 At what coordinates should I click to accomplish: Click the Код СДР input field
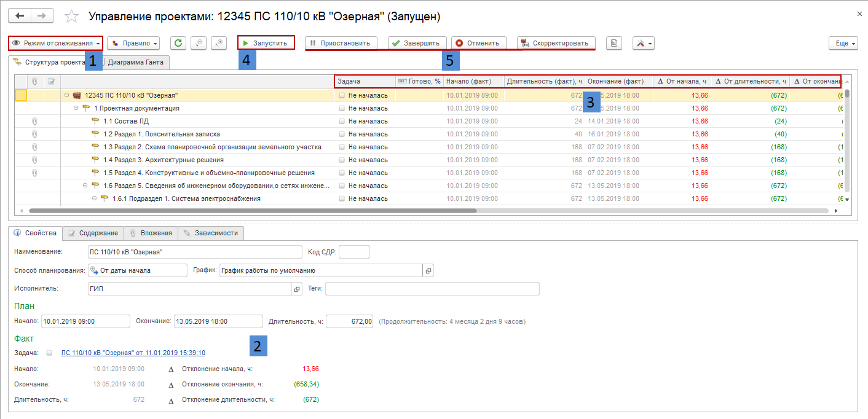pyautogui.click(x=354, y=252)
